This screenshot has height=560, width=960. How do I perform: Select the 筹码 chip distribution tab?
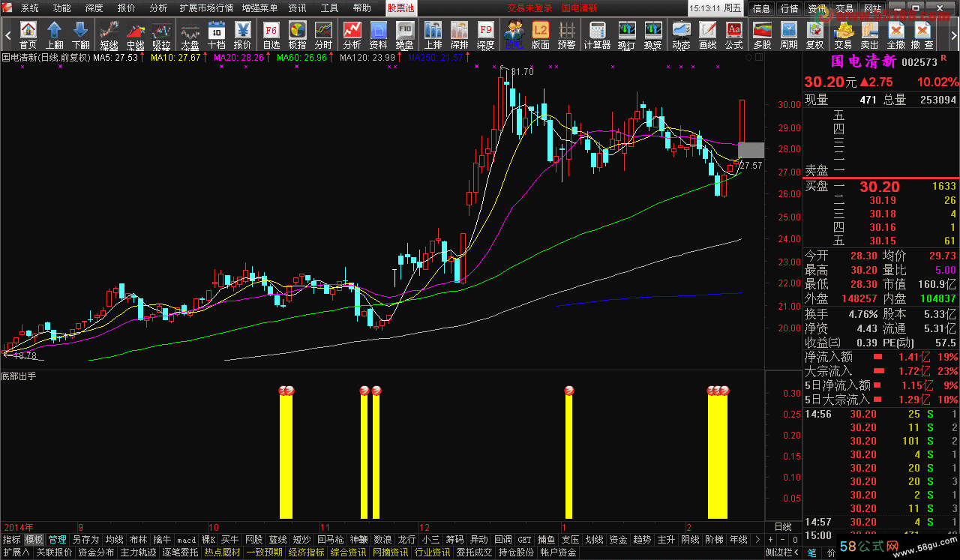[x=454, y=539]
